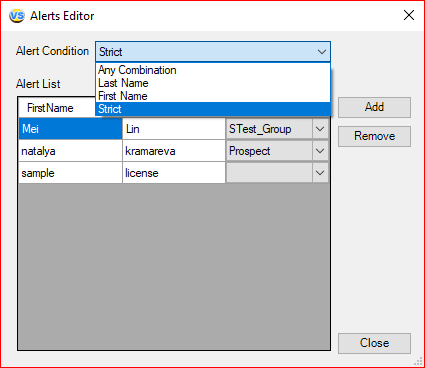Click the Remove button
425x368 pixels.
coord(374,136)
